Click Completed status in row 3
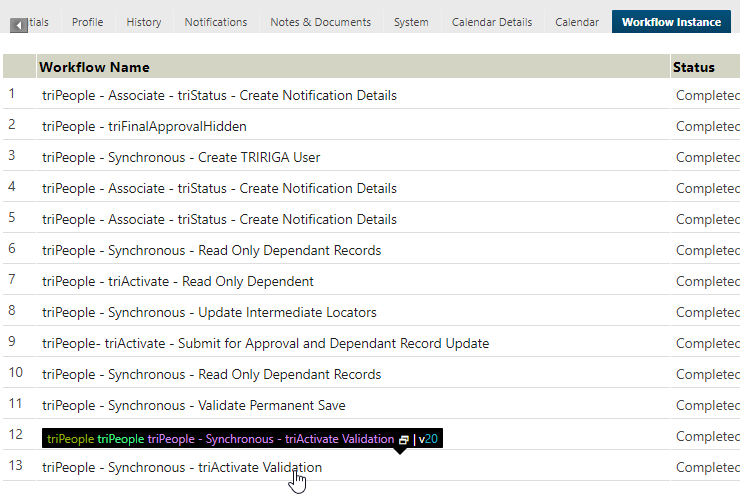The width and height of the screenshot is (740, 504). (707, 157)
